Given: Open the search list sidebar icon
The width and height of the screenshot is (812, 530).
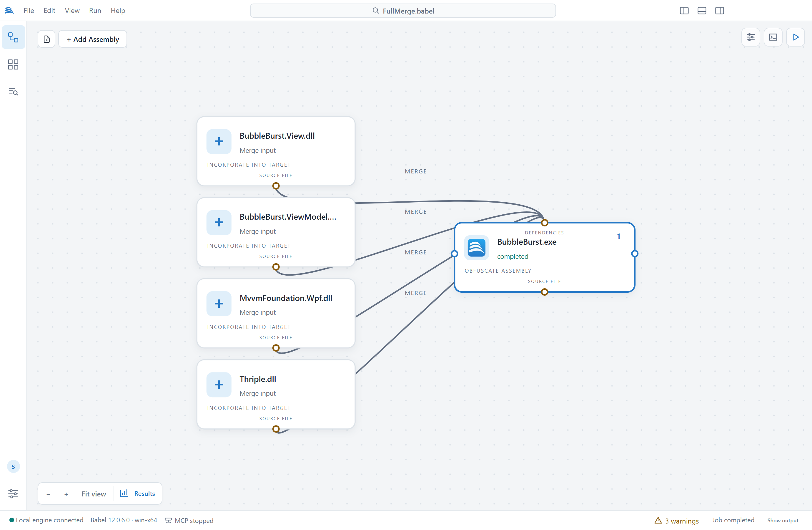Looking at the screenshot, I should [13, 92].
